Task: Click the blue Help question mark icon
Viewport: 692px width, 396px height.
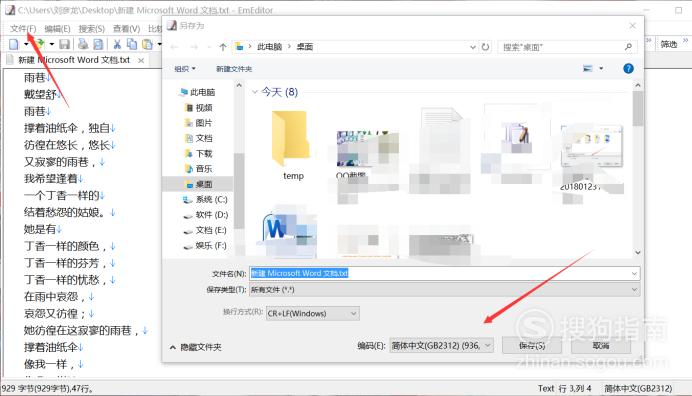Action: (x=628, y=68)
